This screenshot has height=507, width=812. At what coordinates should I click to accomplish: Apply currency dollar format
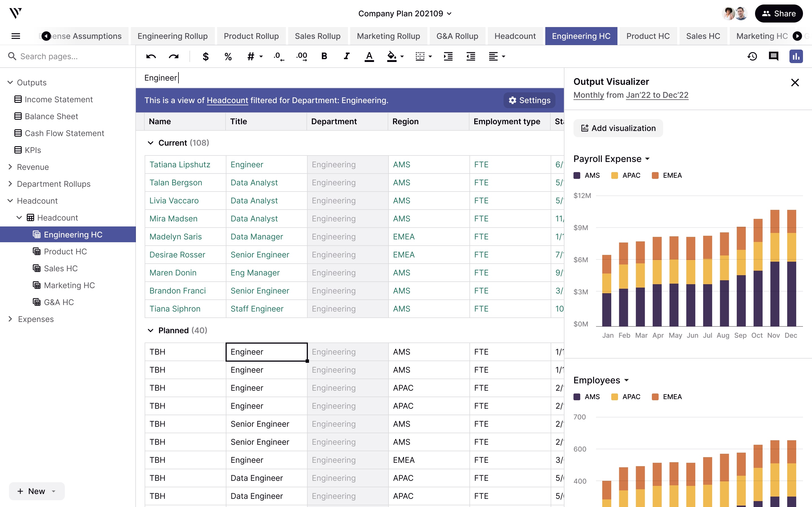click(206, 56)
